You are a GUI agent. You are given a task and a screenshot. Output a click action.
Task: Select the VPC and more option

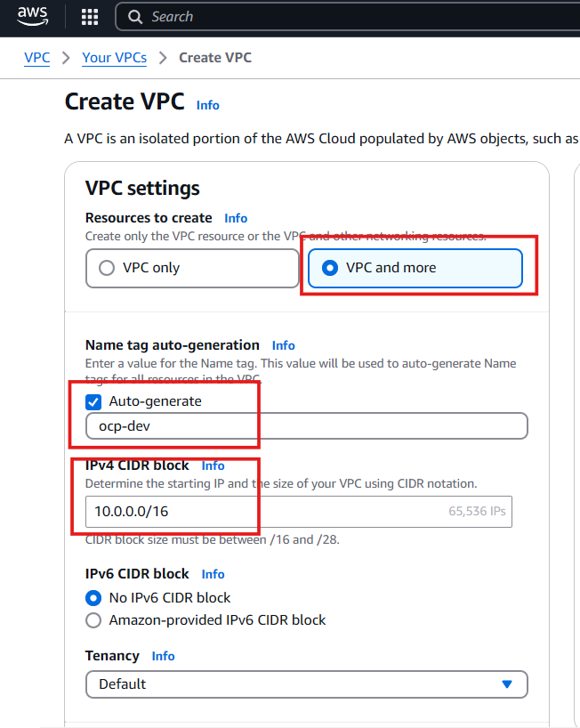pos(330,268)
